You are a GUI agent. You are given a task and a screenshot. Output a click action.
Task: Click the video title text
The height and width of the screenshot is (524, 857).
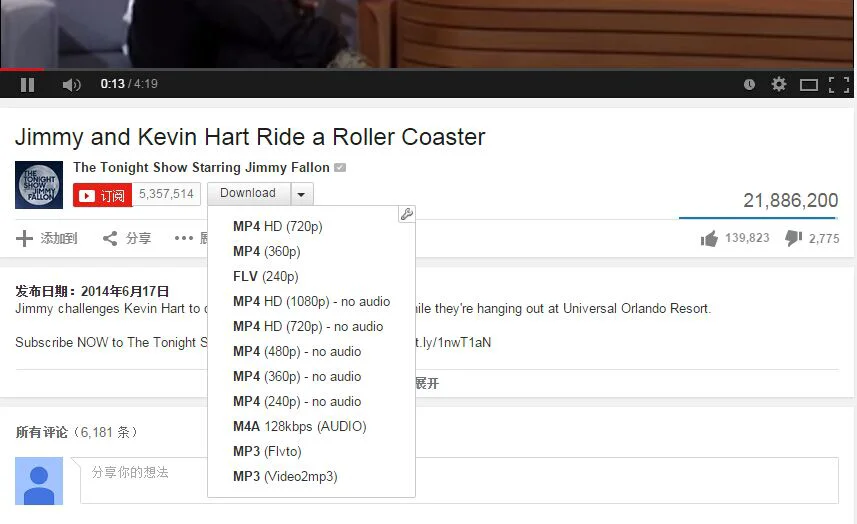click(250, 137)
